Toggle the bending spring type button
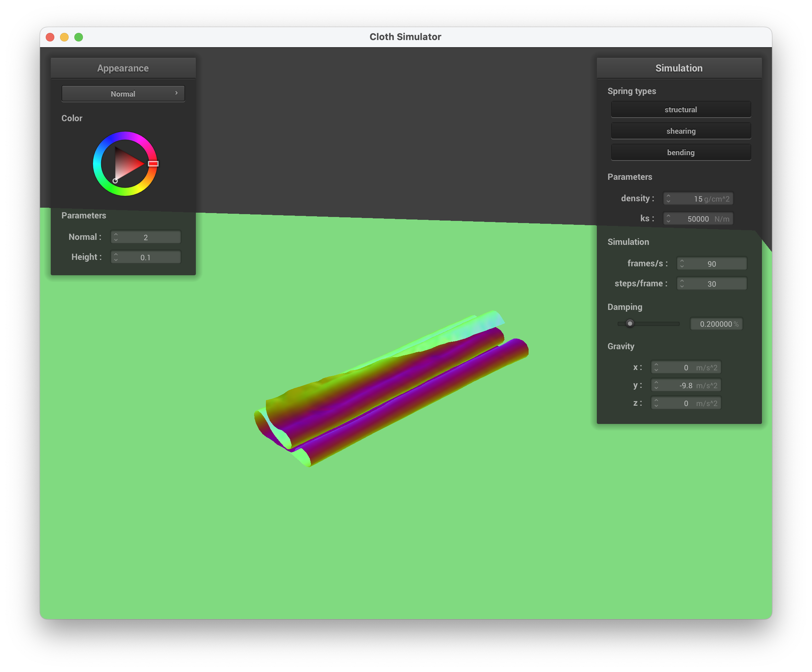 tap(680, 152)
